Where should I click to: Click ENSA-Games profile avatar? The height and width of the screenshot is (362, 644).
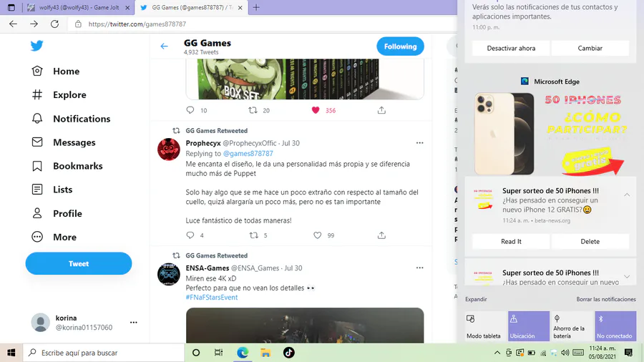click(x=169, y=274)
